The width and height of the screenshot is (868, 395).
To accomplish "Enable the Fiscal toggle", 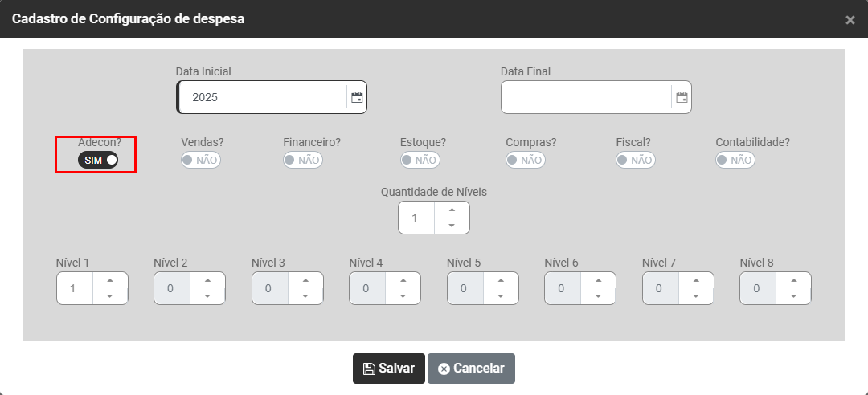I will [x=636, y=160].
